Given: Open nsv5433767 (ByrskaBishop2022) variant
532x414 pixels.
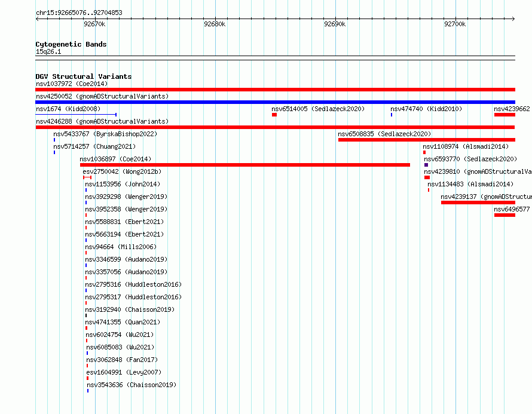Looking at the screenshot, I should (x=105, y=134).
